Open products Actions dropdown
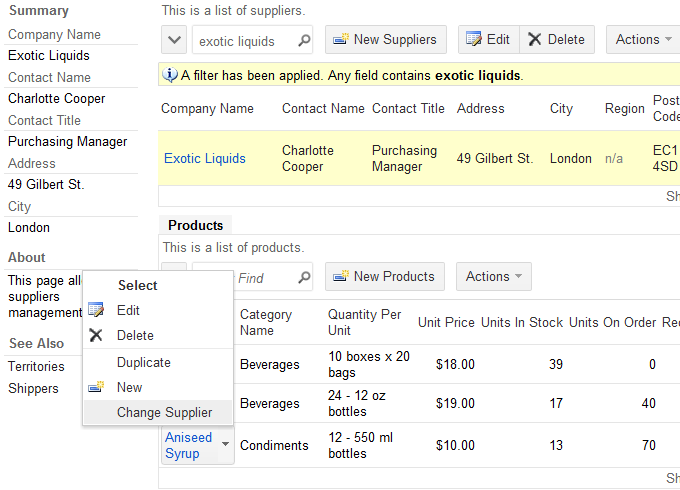This screenshot has height=490, width=680. [x=494, y=276]
